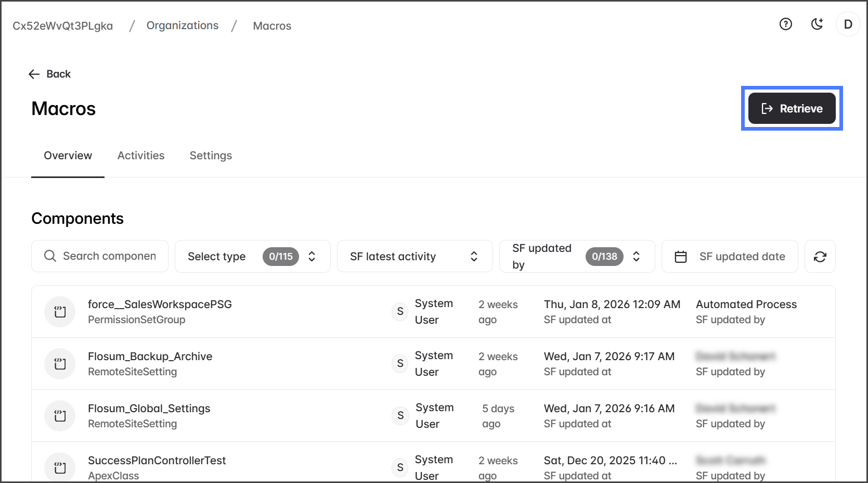Click the refresh components icon

pyautogui.click(x=820, y=257)
